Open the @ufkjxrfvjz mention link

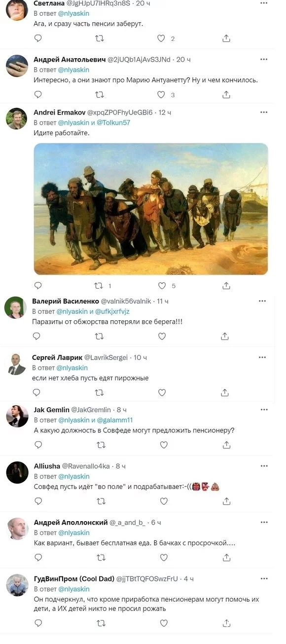pos(112,311)
